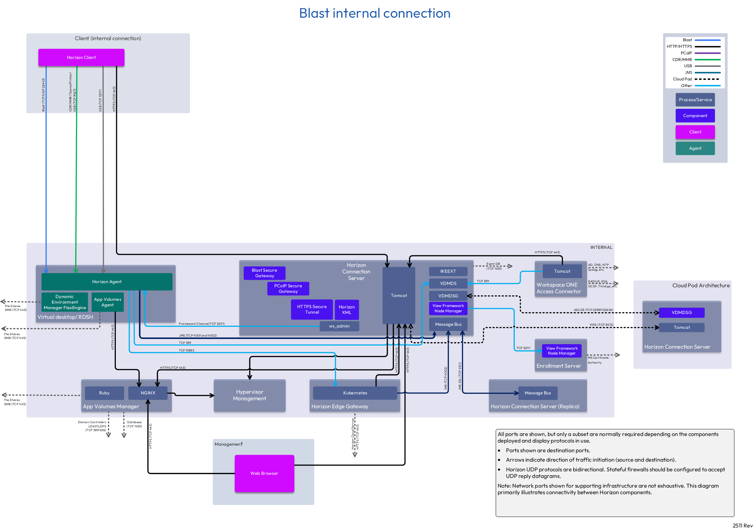
Task: Select the PCoIP Secure Gateway box
Action: [x=288, y=288]
